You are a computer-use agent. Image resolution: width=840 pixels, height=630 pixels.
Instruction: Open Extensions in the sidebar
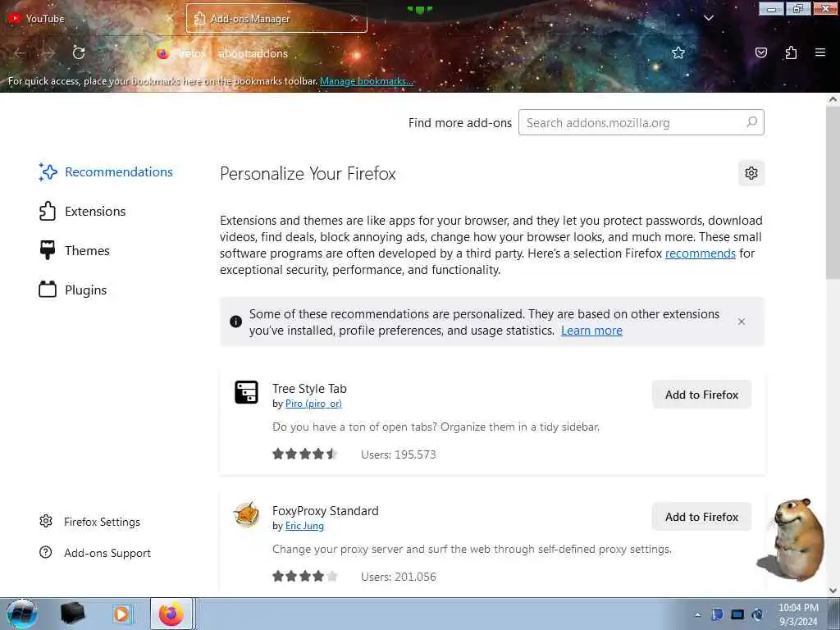pyautogui.click(x=83, y=211)
